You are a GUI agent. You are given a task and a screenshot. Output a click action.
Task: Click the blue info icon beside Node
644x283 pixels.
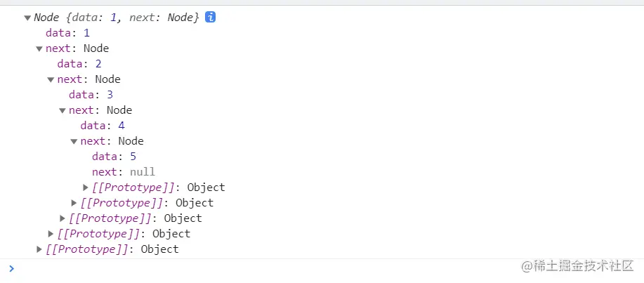coord(210,18)
